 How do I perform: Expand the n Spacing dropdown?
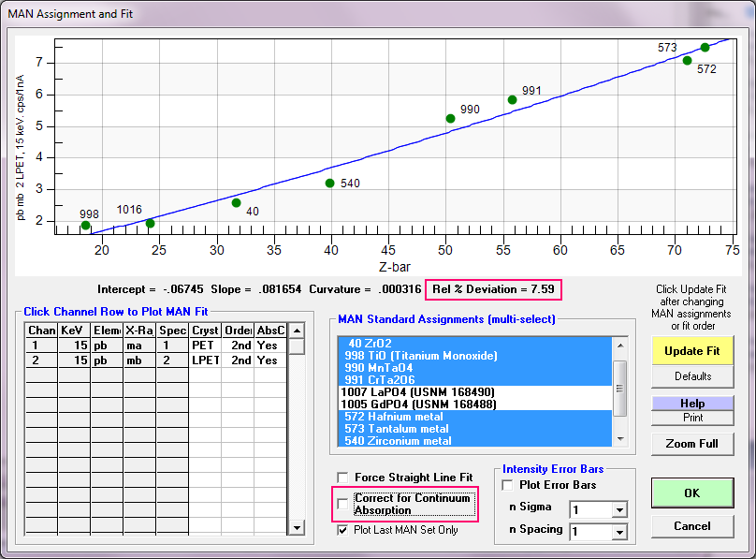point(618,532)
